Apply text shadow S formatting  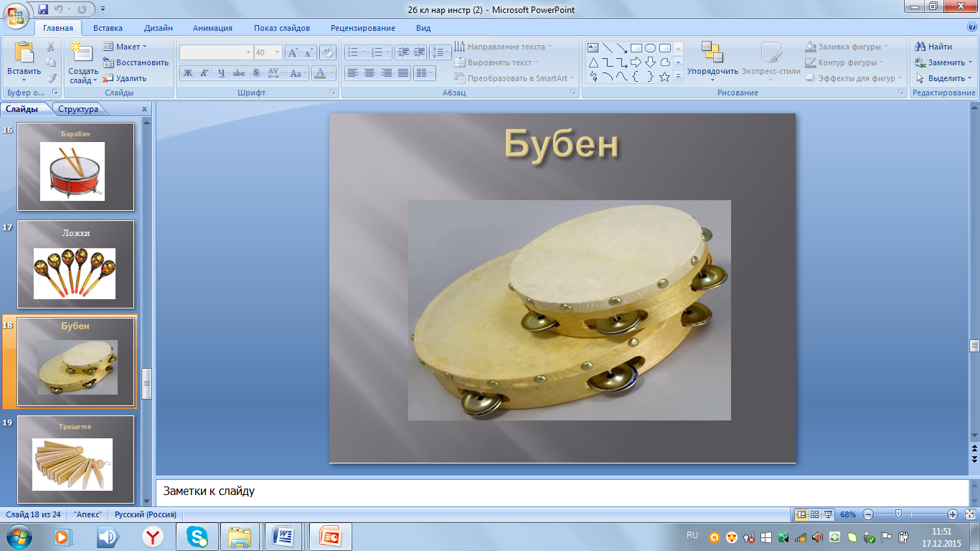pos(256,73)
